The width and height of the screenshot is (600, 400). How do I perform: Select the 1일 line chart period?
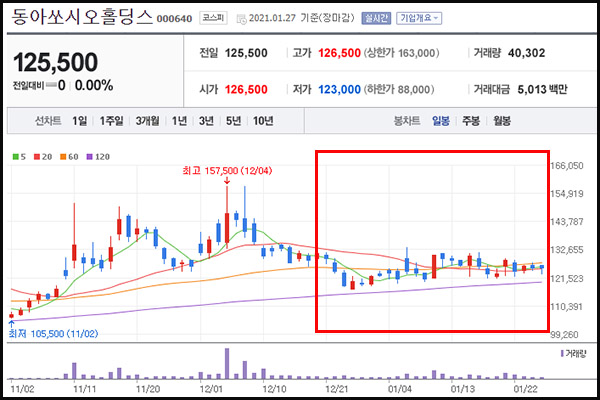pyautogui.click(x=80, y=121)
